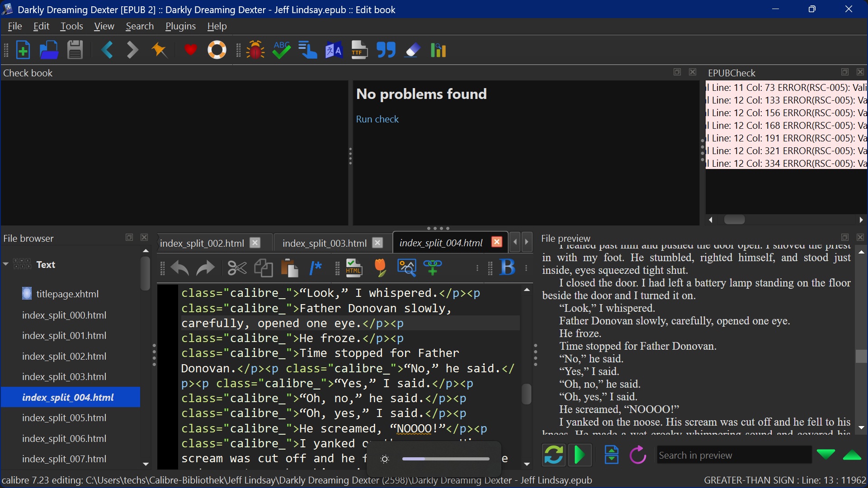Click the blue smarten punctuation quotes icon
The height and width of the screenshot is (488, 868).
pyautogui.click(x=386, y=50)
